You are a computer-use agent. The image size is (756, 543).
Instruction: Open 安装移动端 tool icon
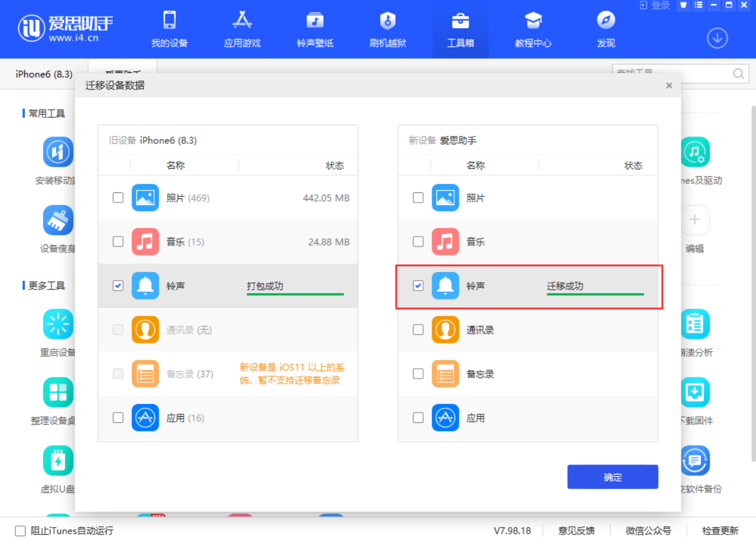tap(58, 152)
